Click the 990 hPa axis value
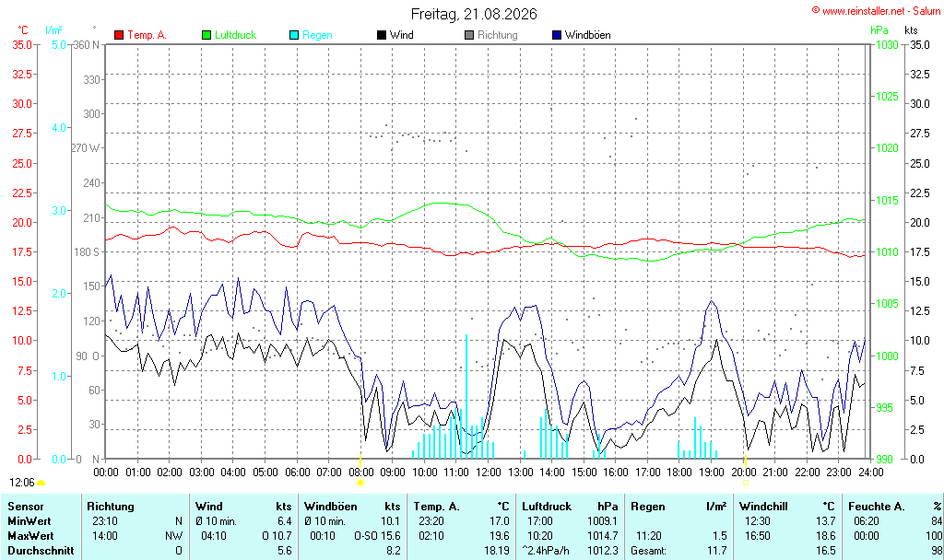This screenshot has height=560, width=944. click(884, 459)
